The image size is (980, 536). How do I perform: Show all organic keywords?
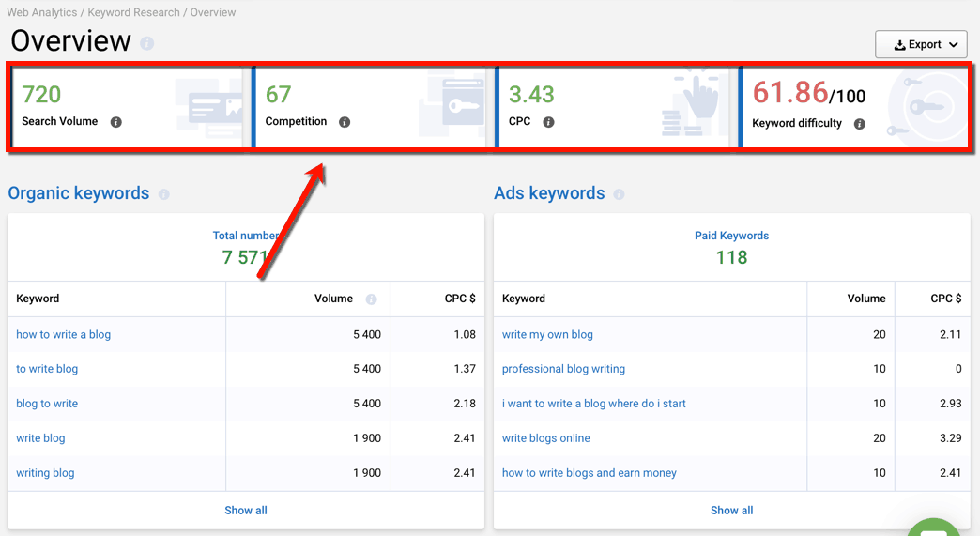coord(246,511)
